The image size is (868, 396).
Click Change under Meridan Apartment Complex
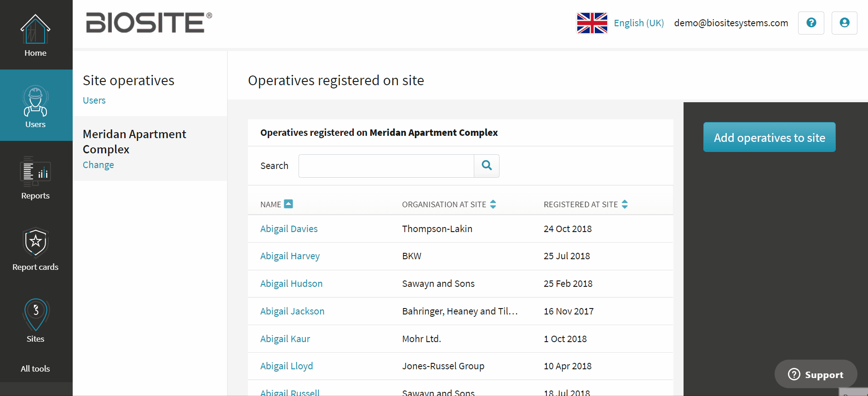[98, 164]
